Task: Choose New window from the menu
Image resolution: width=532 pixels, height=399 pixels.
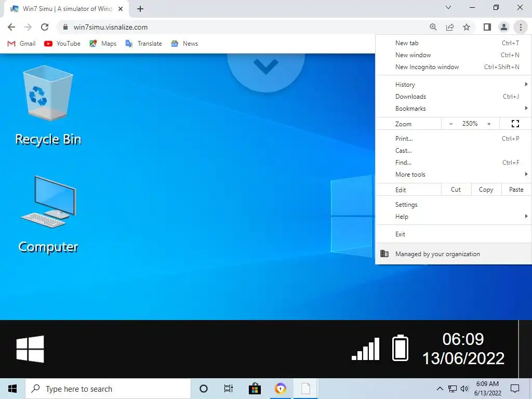Action: (453, 55)
